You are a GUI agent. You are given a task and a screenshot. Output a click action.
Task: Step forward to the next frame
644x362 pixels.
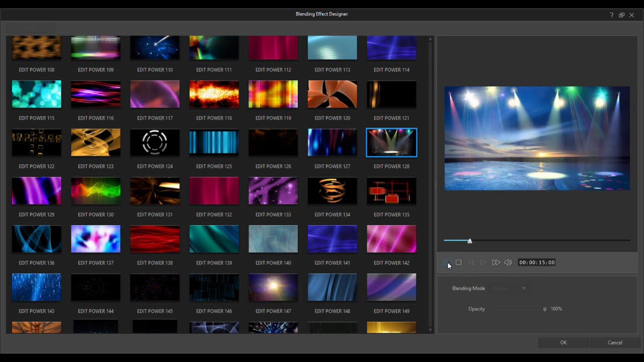483,262
